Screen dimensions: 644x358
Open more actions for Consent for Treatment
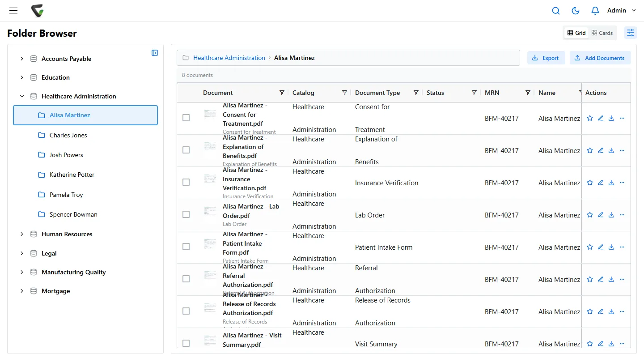click(x=622, y=118)
